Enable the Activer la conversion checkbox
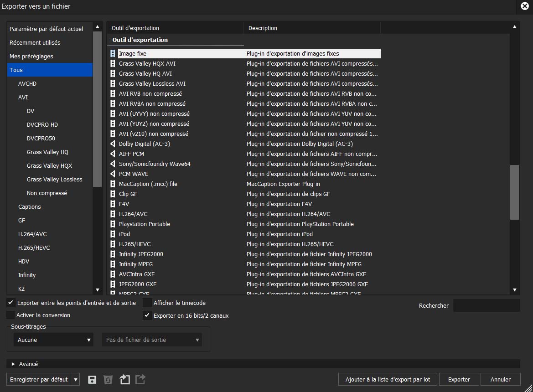The image size is (533, 392). (x=11, y=315)
